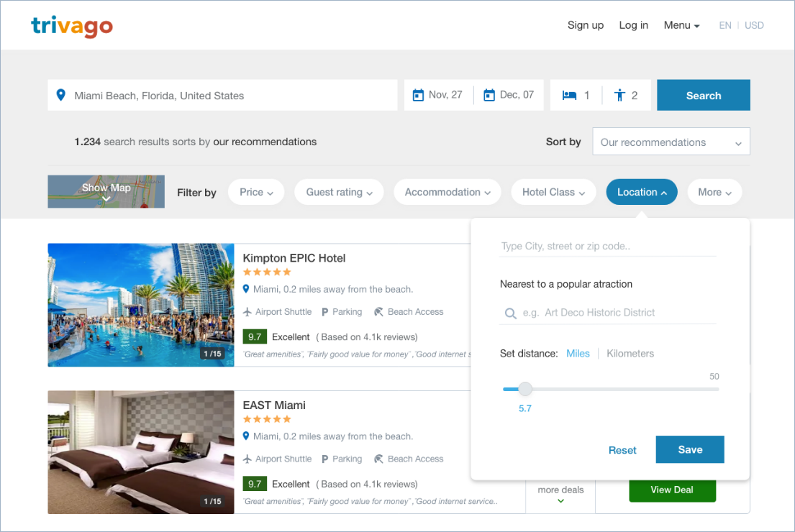Open the EAST Miami hotel title
795x532 pixels.
click(274, 405)
